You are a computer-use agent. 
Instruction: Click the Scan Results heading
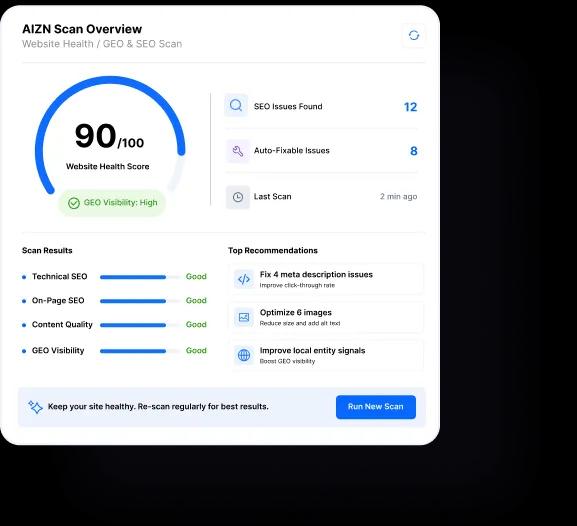coord(47,250)
